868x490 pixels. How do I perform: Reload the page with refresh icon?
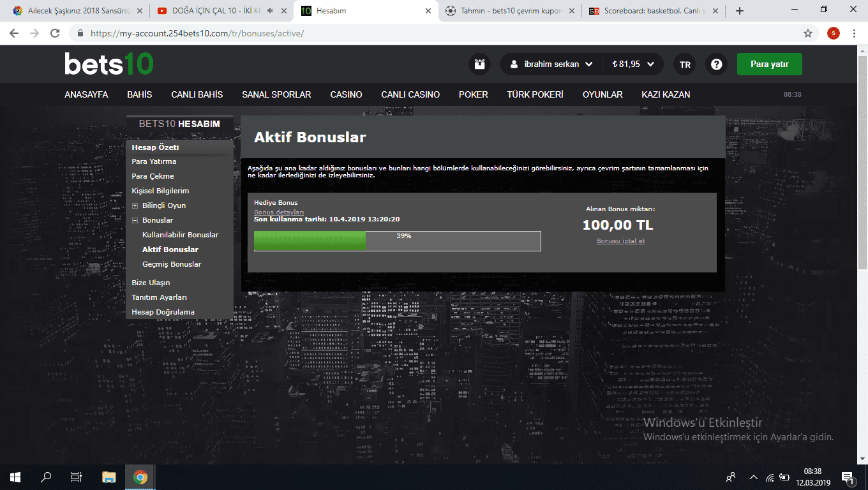pyautogui.click(x=55, y=33)
